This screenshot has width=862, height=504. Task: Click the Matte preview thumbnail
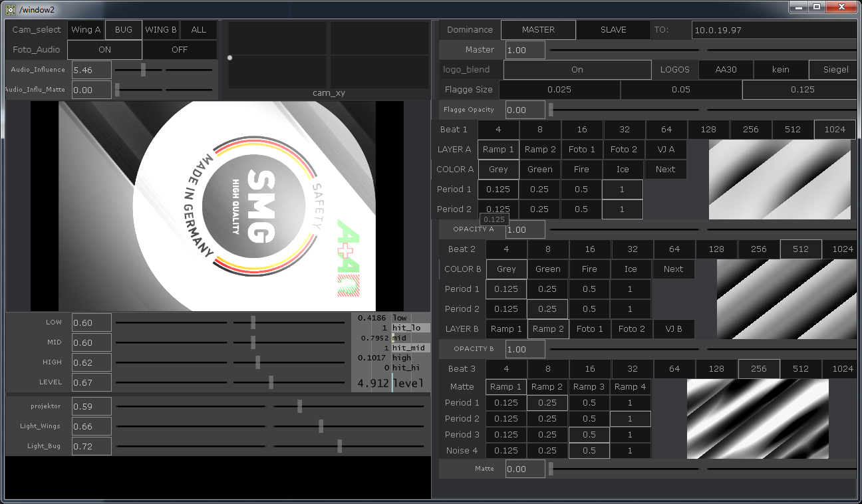(758, 419)
